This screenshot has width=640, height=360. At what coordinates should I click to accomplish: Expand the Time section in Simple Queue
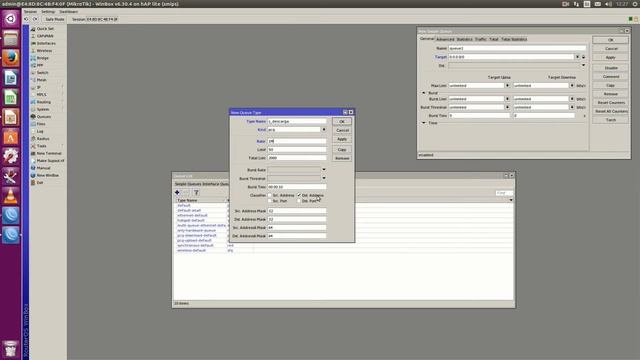click(423, 123)
